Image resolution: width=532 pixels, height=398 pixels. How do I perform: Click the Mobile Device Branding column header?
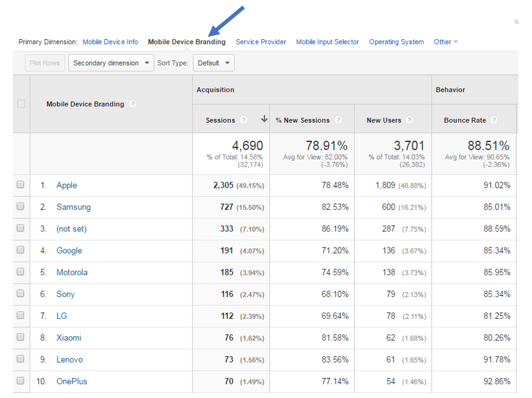[x=85, y=104]
